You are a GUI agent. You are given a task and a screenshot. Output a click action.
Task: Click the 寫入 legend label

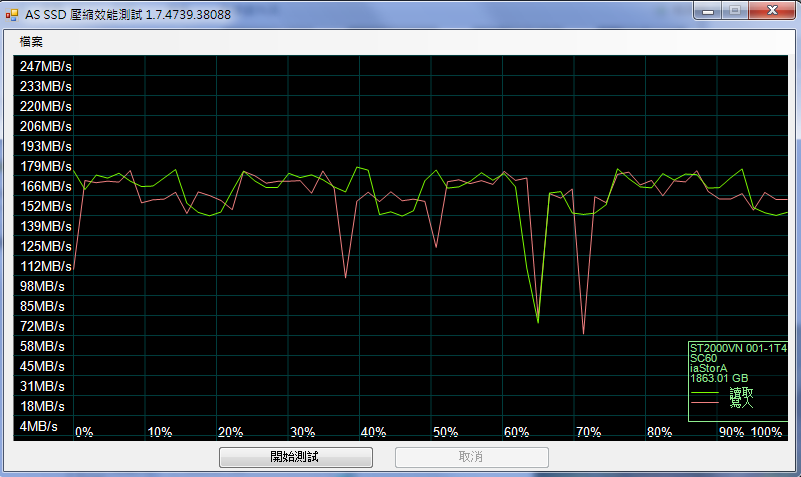point(741,403)
